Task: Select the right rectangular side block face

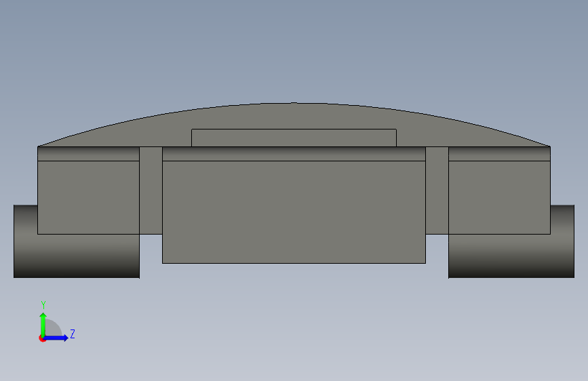Action: point(500,197)
